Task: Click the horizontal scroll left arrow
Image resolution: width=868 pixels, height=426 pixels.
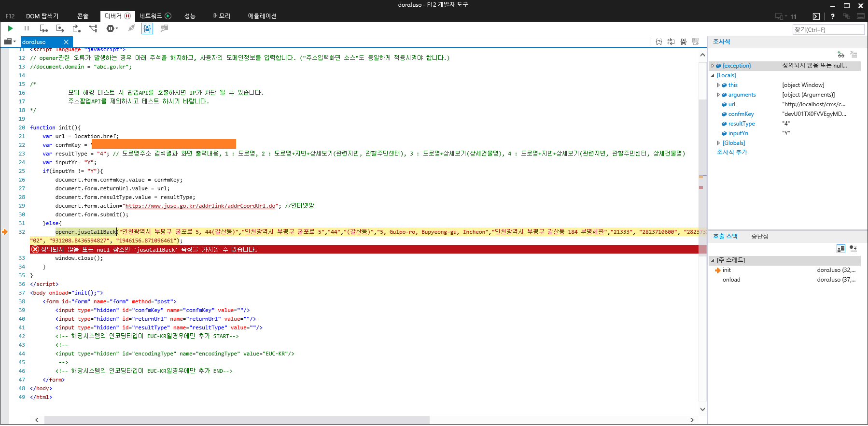Action: (37, 420)
